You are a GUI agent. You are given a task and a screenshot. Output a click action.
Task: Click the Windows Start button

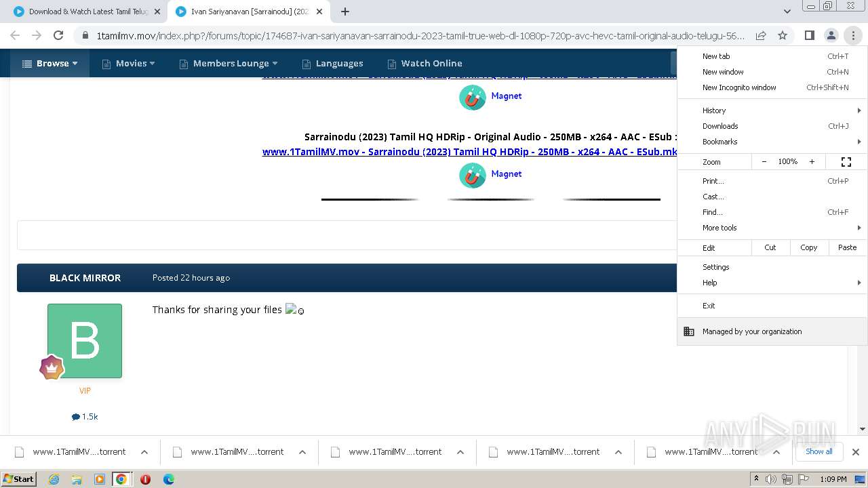pyautogui.click(x=19, y=479)
